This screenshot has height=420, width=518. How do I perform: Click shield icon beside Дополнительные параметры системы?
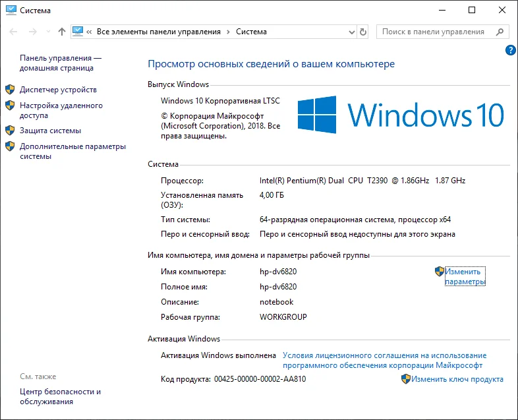pyautogui.click(x=10, y=146)
